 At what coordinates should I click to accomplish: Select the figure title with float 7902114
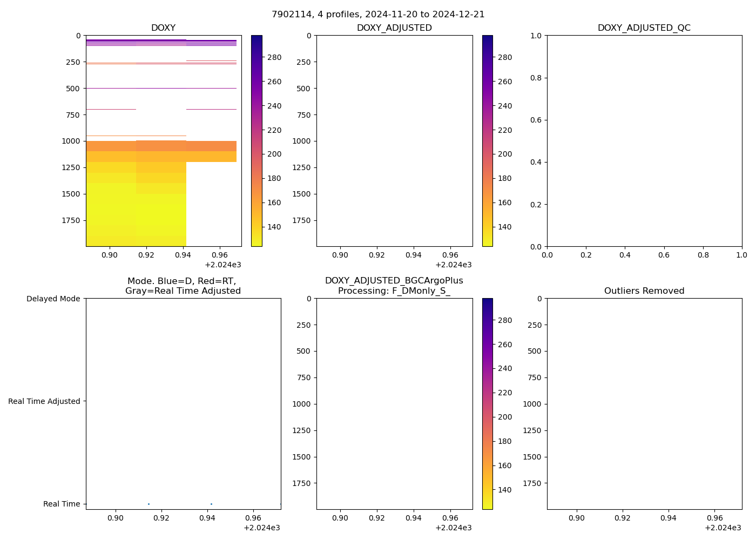pos(378,15)
